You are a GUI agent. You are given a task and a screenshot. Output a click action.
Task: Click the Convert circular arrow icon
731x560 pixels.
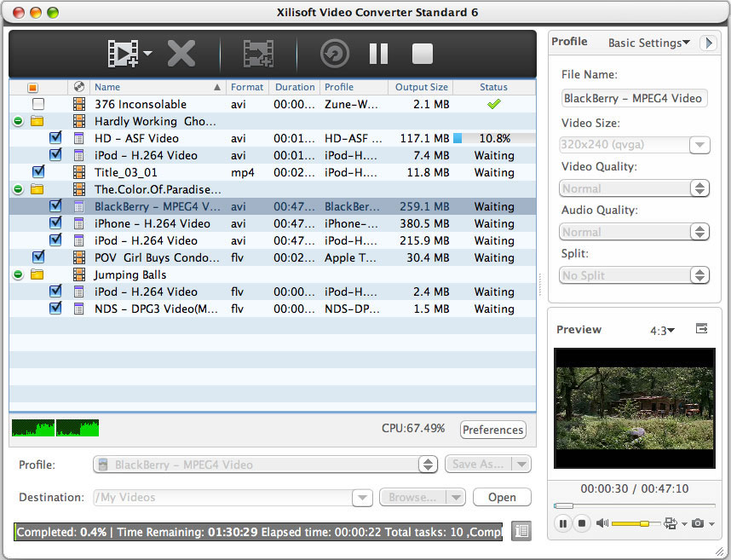pos(335,54)
